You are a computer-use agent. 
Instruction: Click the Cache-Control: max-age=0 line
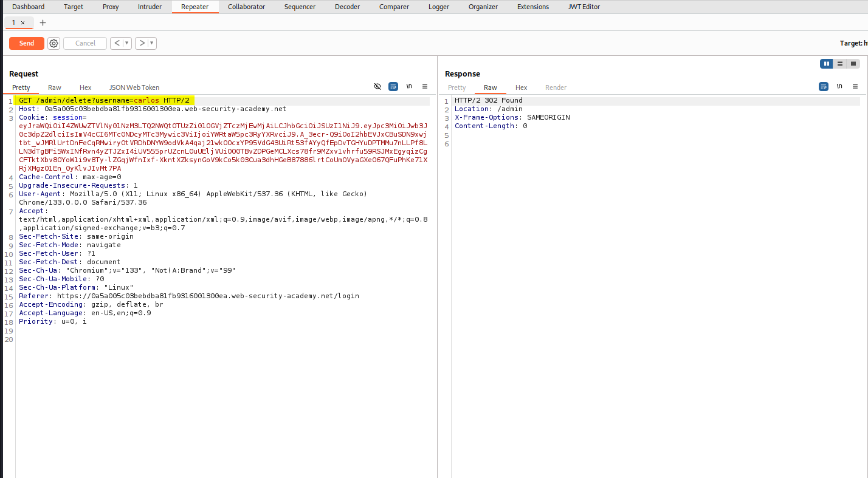(70, 177)
